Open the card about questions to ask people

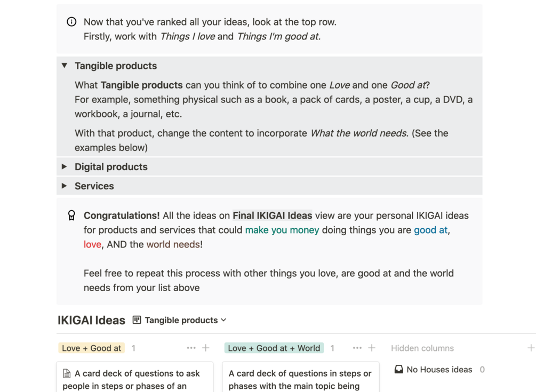[134, 379]
